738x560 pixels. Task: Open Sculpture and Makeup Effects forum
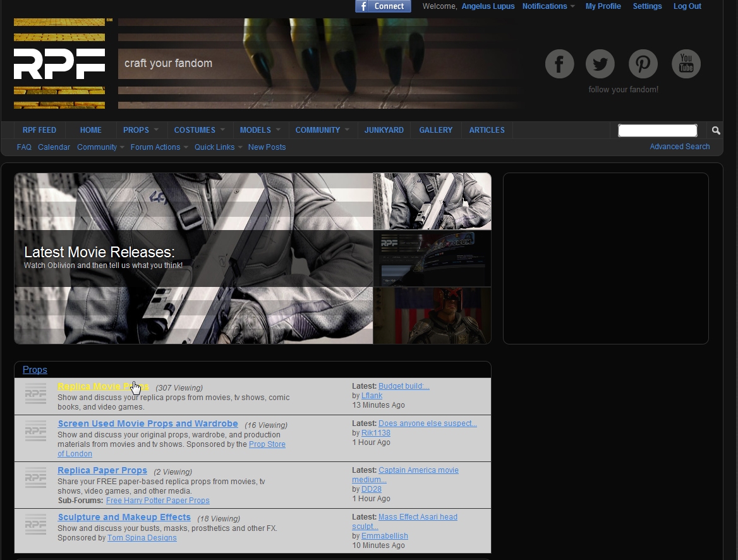124,516
